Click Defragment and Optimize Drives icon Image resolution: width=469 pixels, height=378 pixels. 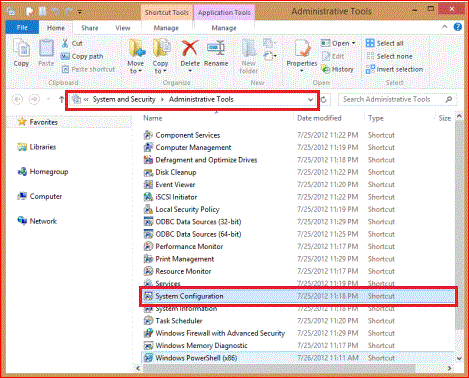(148, 160)
